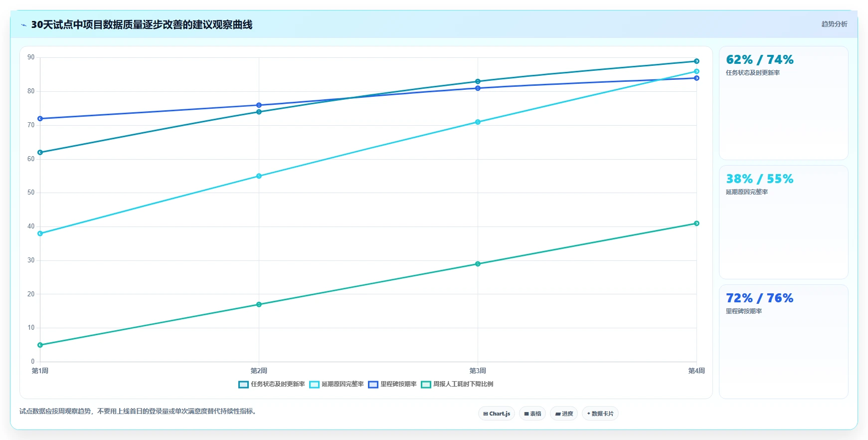This screenshot has width=868, height=440.
Task: Click the 第2周 point at 76 on 里程碑按期率
Action: click(259, 105)
